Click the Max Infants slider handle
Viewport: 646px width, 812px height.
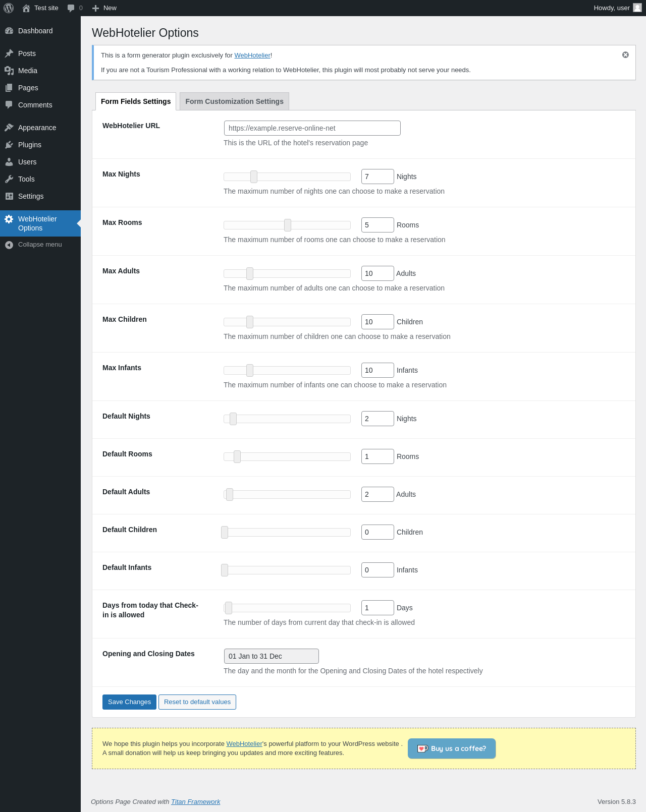click(x=250, y=370)
